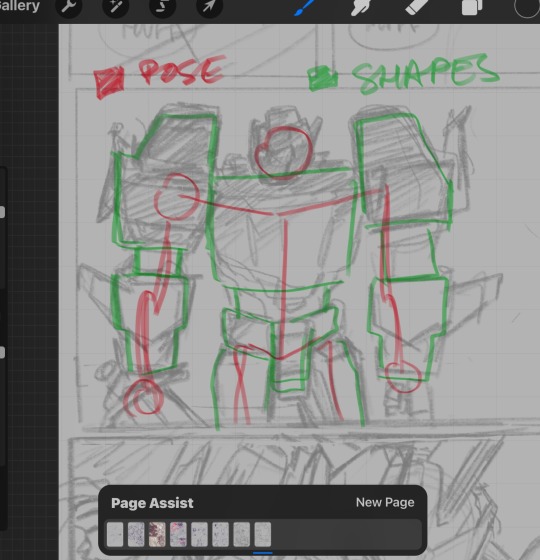Screen dimensions: 540x560
Task: Click the Page Assist title
Action: coord(152,503)
